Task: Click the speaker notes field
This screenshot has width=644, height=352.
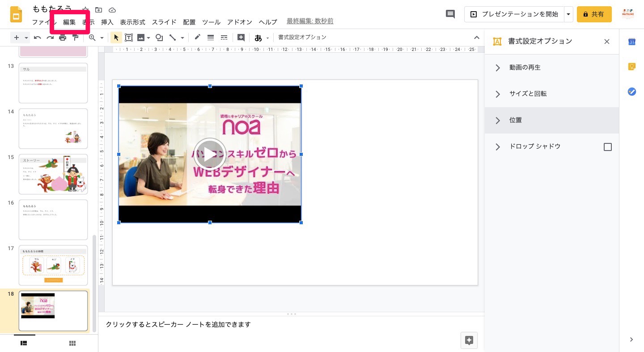Action: [x=291, y=324]
